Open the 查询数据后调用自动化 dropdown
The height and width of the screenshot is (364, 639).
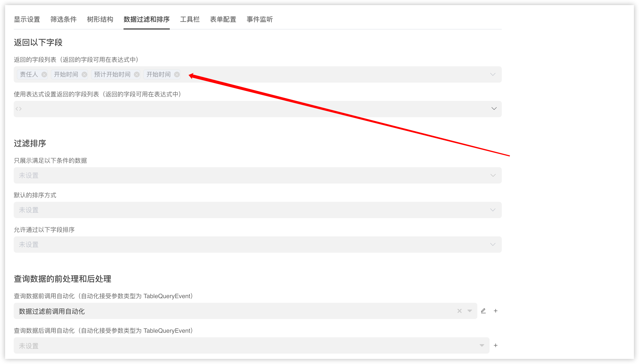click(x=481, y=345)
